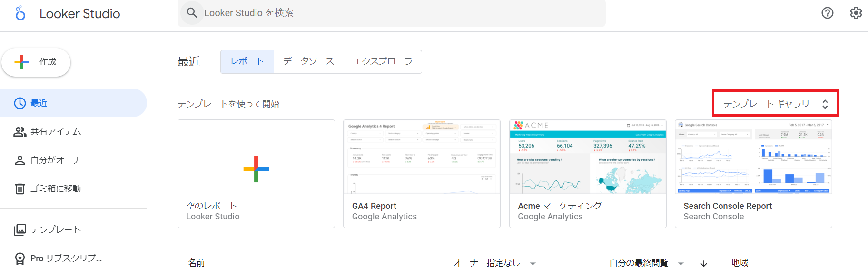Focus the Looker Studio を検索 field
Viewport: 868px width, 268px height.
[x=392, y=13]
